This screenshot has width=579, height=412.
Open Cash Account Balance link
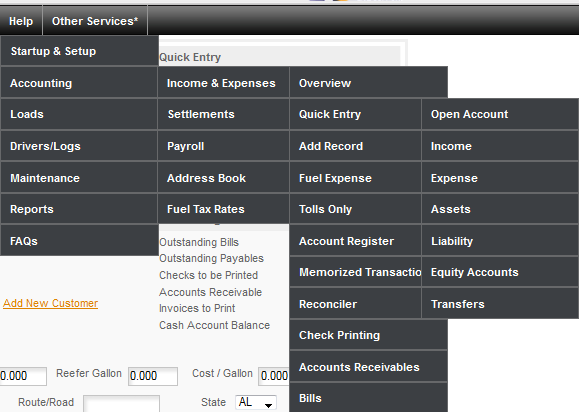(x=215, y=325)
